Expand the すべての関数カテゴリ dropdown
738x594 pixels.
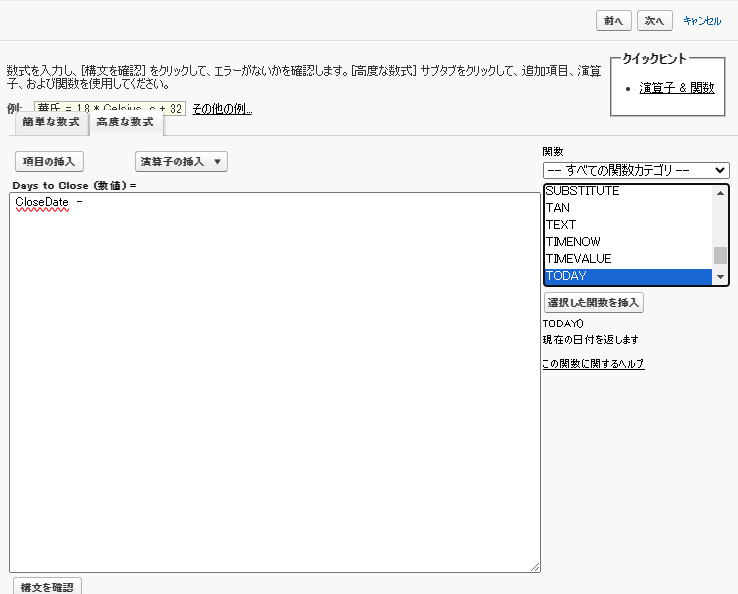[x=636, y=170]
